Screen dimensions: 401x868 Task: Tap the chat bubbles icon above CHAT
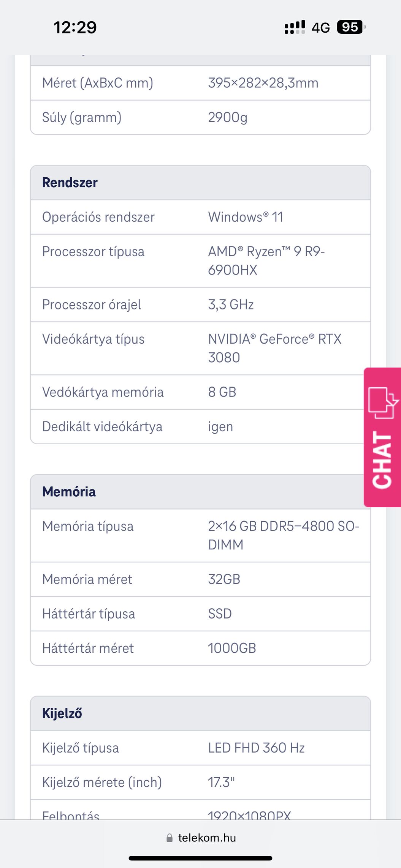tap(383, 402)
